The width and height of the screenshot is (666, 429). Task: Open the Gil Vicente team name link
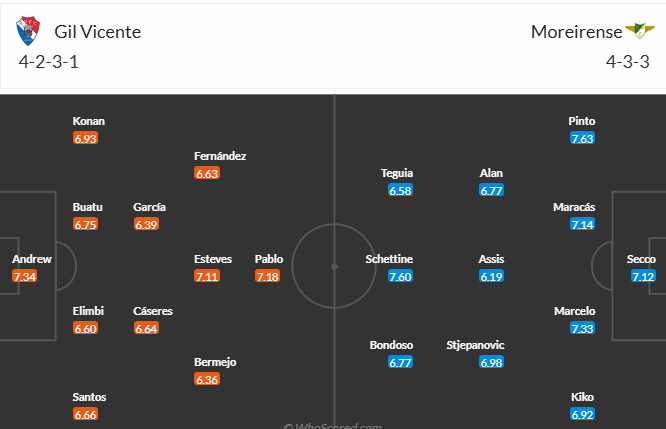98,32
